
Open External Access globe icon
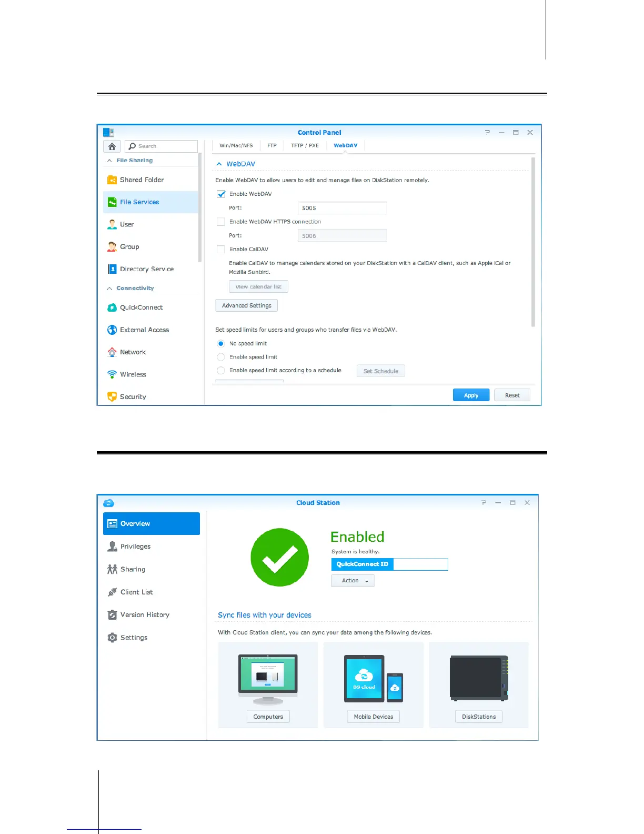pos(112,330)
